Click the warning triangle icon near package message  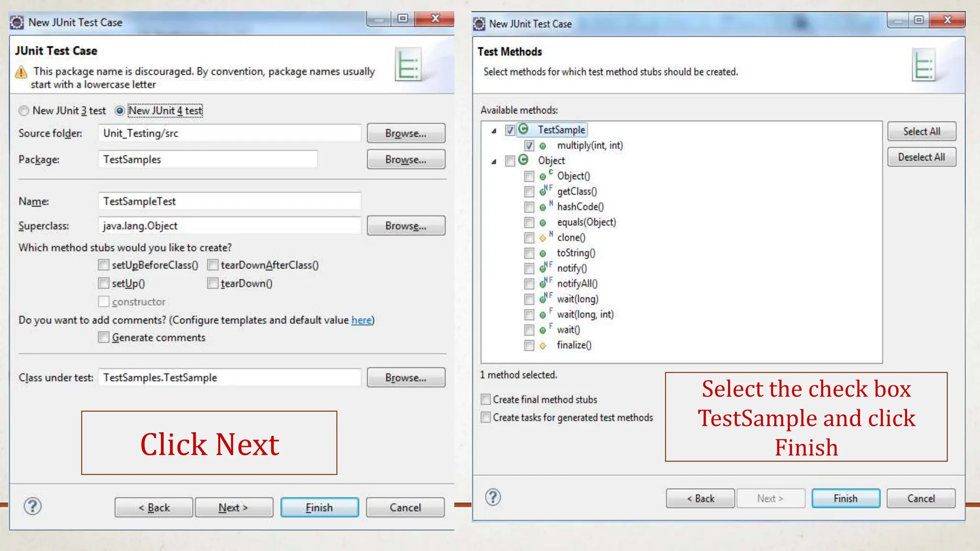click(x=21, y=72)
